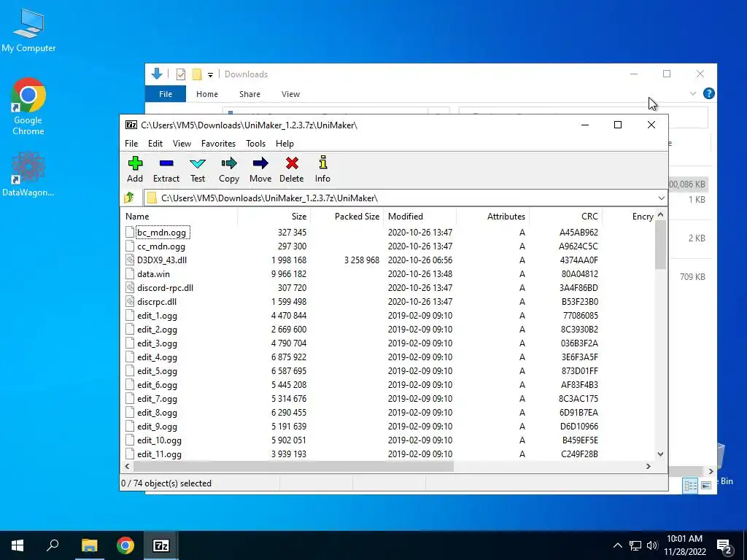Select the file edit_8.ogg

(x=158, y=413)
